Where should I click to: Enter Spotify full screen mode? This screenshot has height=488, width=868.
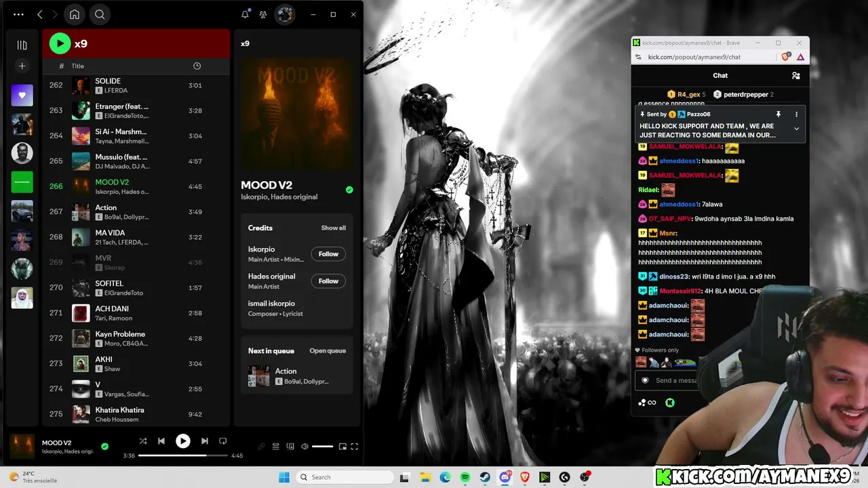(354, 447)
